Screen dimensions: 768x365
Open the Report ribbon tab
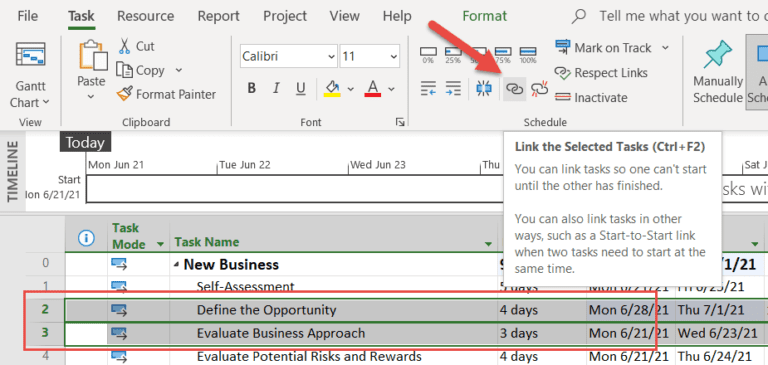(x=218, y=16)
